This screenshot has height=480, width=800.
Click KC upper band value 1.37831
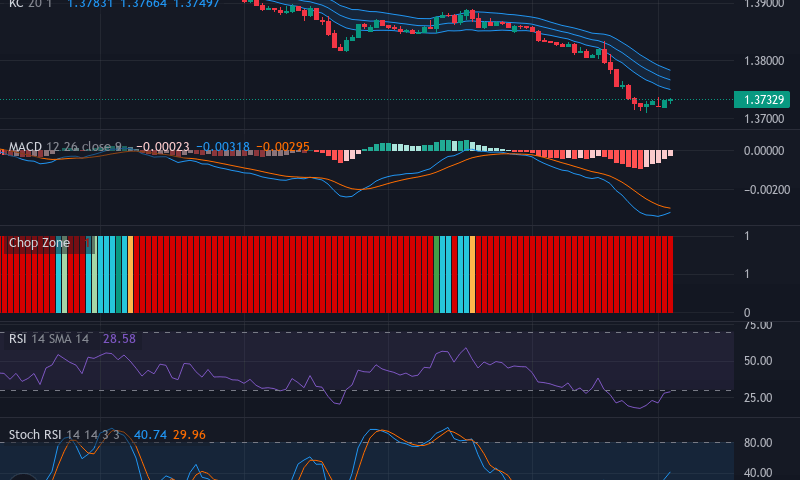coord(92,4)
